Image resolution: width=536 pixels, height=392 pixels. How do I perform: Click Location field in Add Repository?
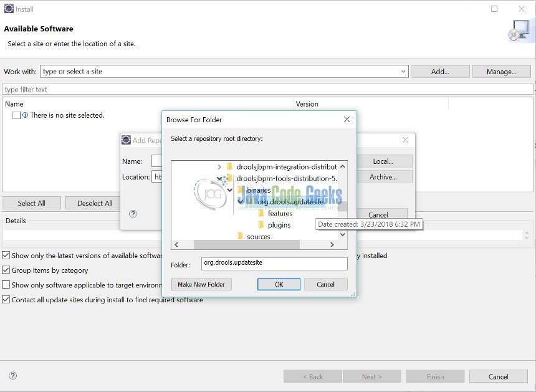pyautogui.click(x=157, y=177)
